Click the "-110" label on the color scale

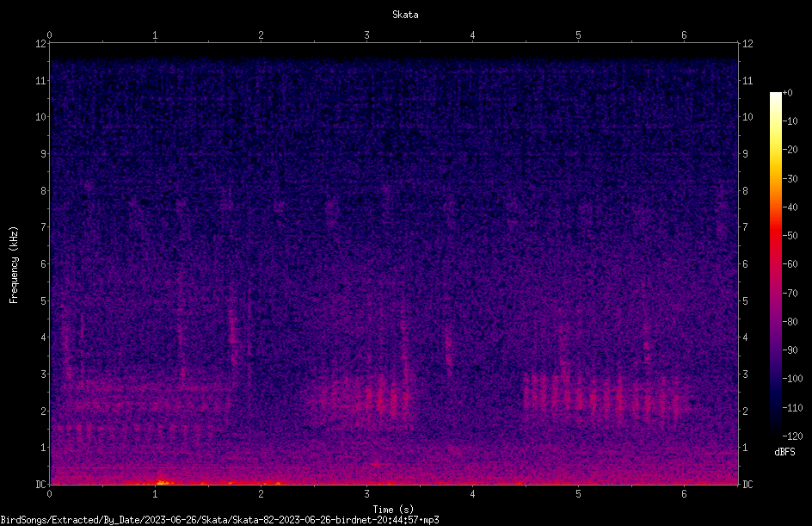(x=792, y=408)
